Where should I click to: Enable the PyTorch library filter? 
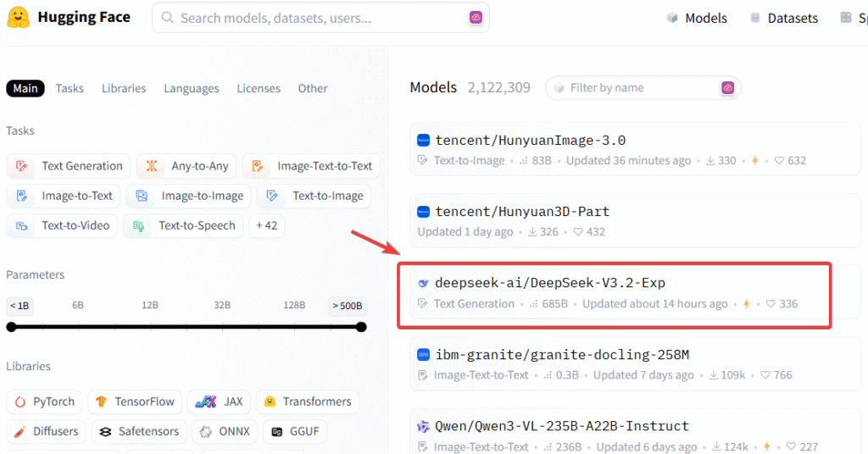[45, 401]
